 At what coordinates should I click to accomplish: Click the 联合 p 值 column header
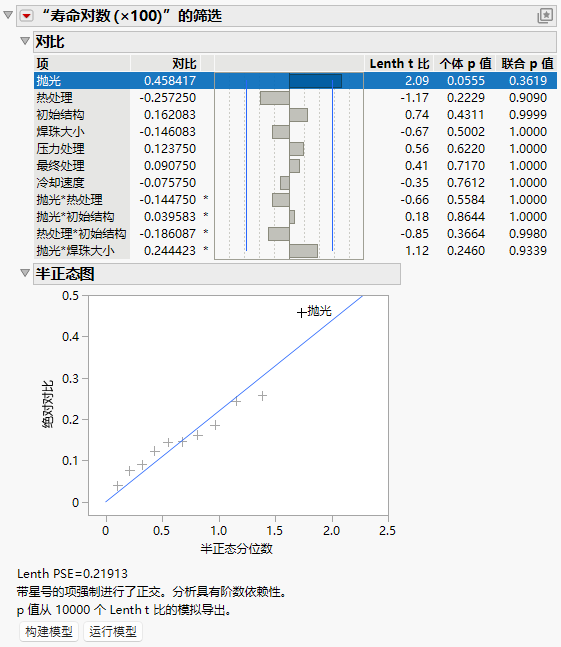(x=527, y=64)
